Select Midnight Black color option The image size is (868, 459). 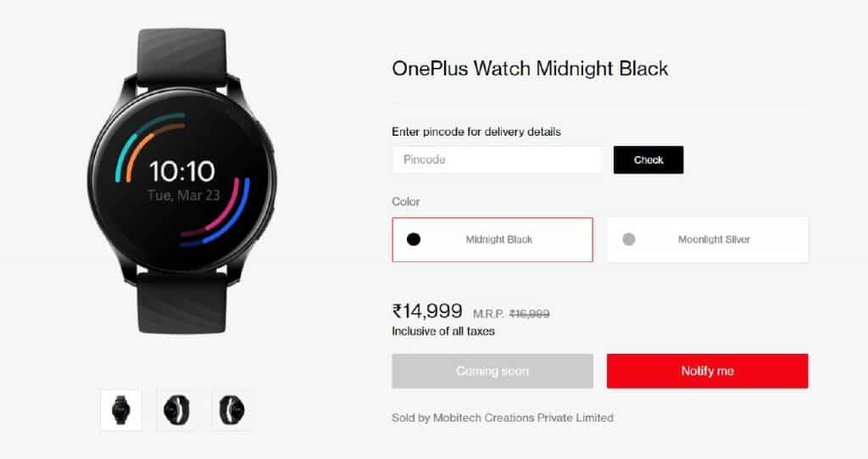492,239
